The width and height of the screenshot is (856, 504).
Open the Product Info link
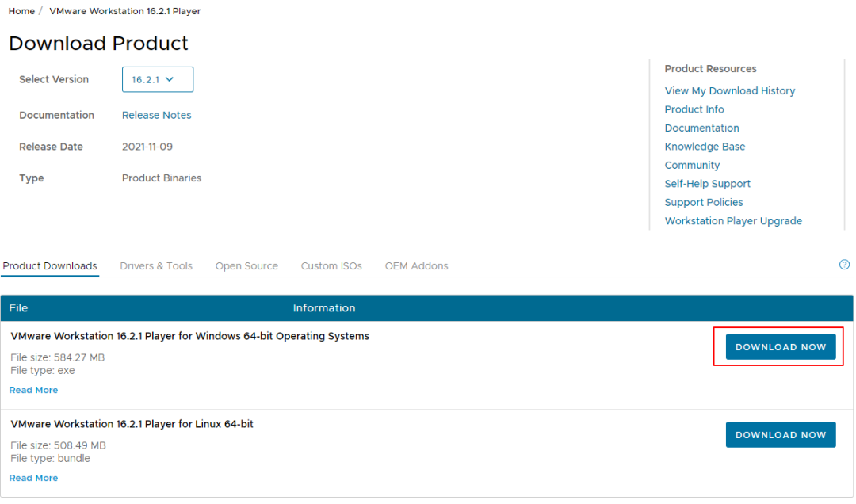pos(694,109)
